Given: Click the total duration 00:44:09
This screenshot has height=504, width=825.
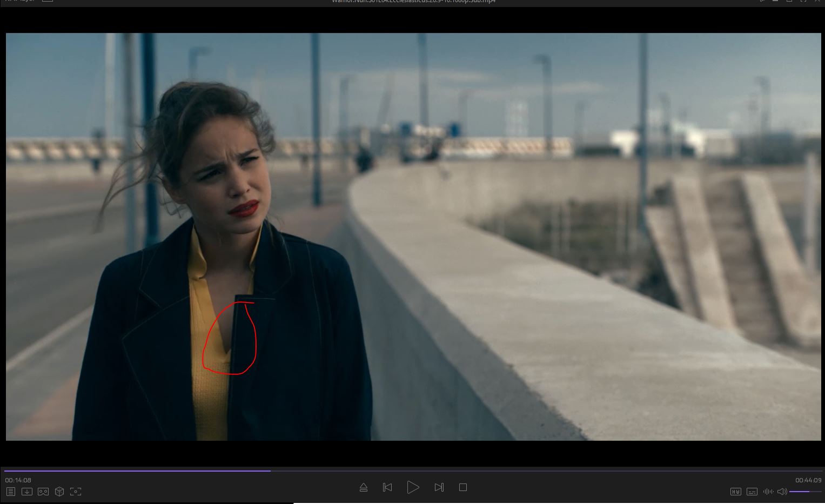Looking at the screenshot, I should point(808,480).
